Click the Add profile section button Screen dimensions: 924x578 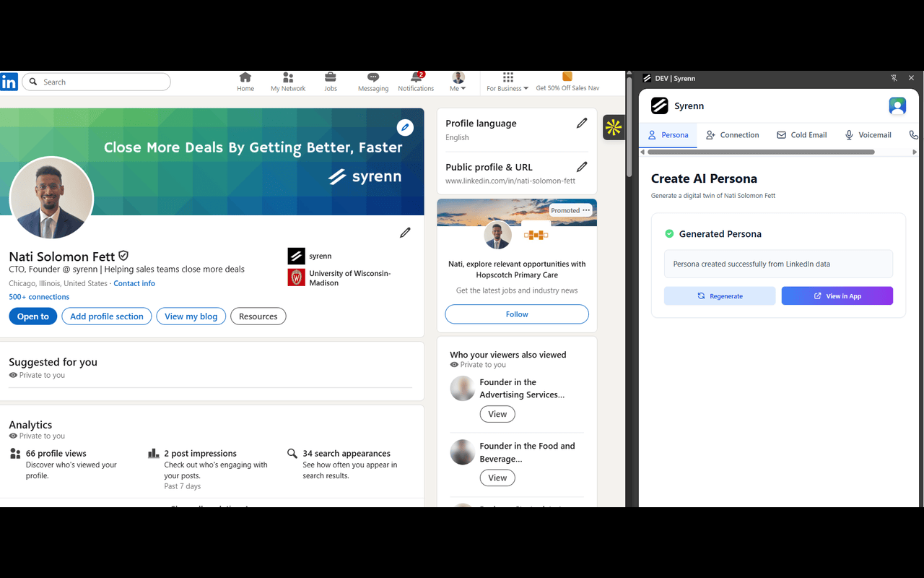point(107,316)
